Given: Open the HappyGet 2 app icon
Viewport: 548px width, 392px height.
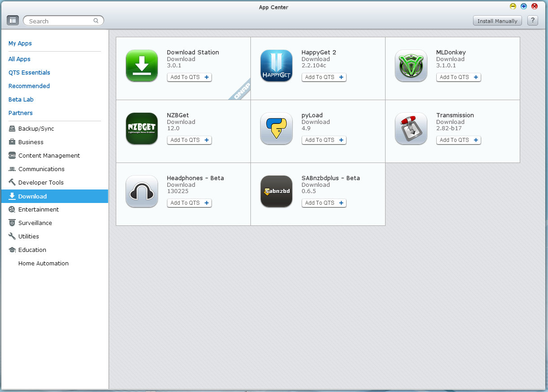Looking at the screenshot, I should tap(276, 66).
